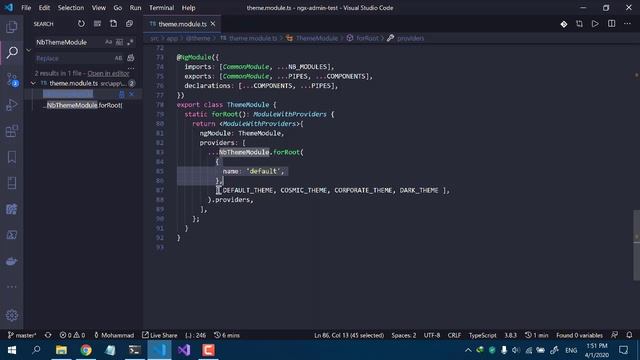Viewport: 640px width, 360px height.
Task: Open the Help menu
Action: [x=188, y=8]
